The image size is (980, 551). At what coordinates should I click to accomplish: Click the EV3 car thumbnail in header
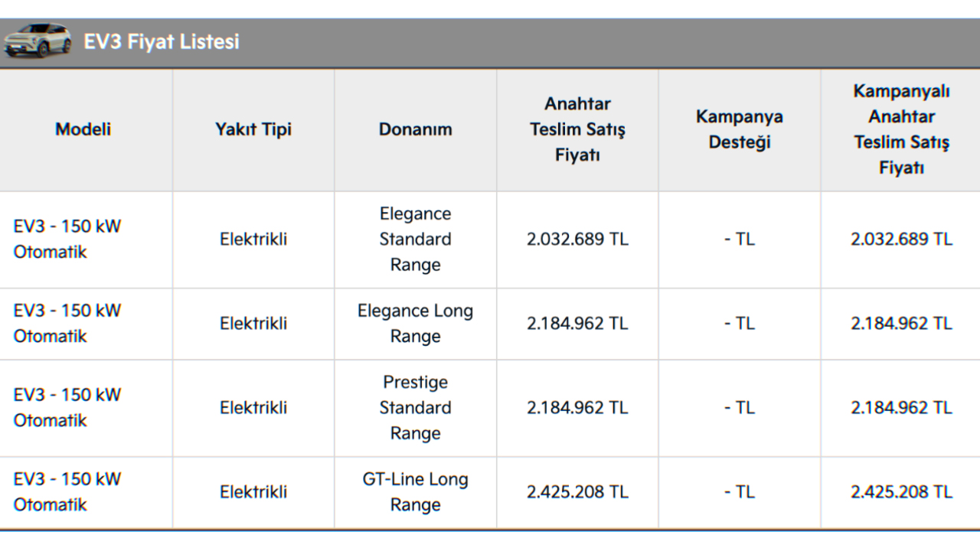point(37,41)
